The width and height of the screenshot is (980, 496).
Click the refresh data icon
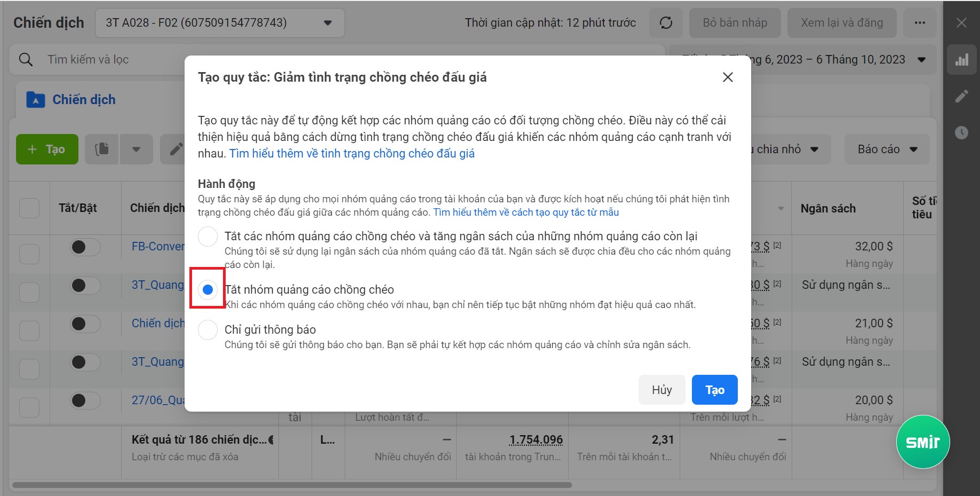666,23
